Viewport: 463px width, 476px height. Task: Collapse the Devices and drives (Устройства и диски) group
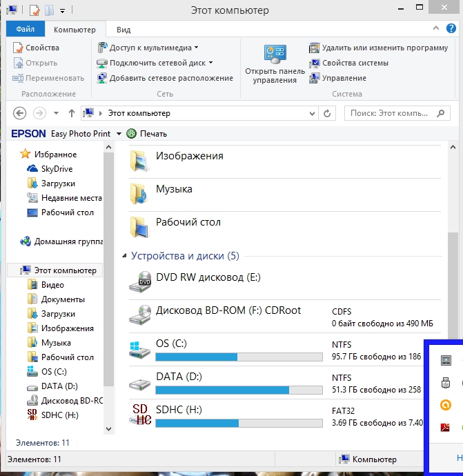tap(125, 256)
